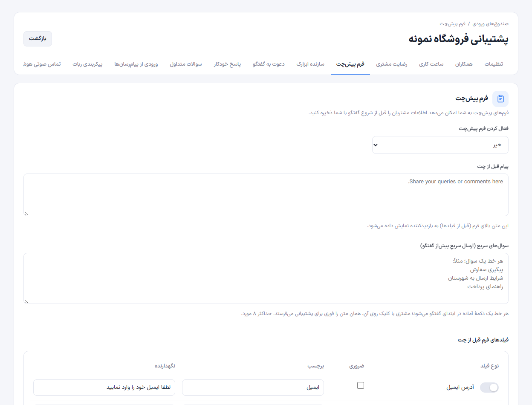Open the ورودی از پیام‌رسان‌ها tab
This screenshot has width=532, height=405.
point(136,64)
